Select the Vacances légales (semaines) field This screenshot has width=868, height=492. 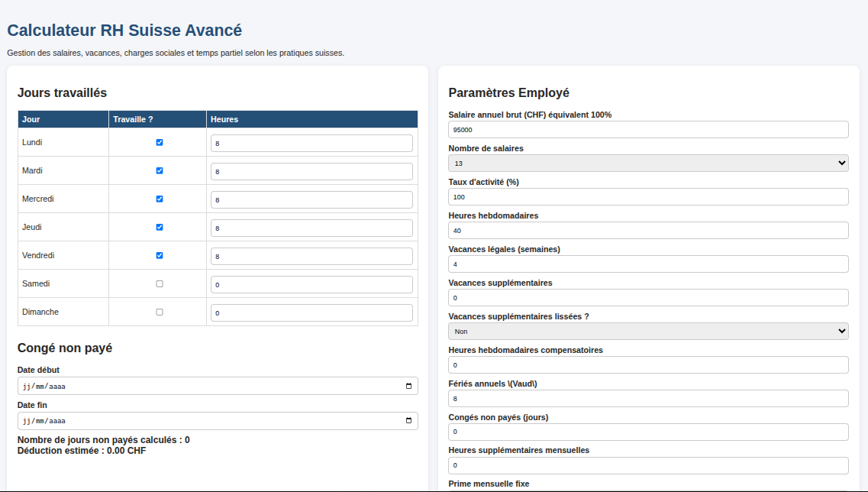tap(648, 264)
